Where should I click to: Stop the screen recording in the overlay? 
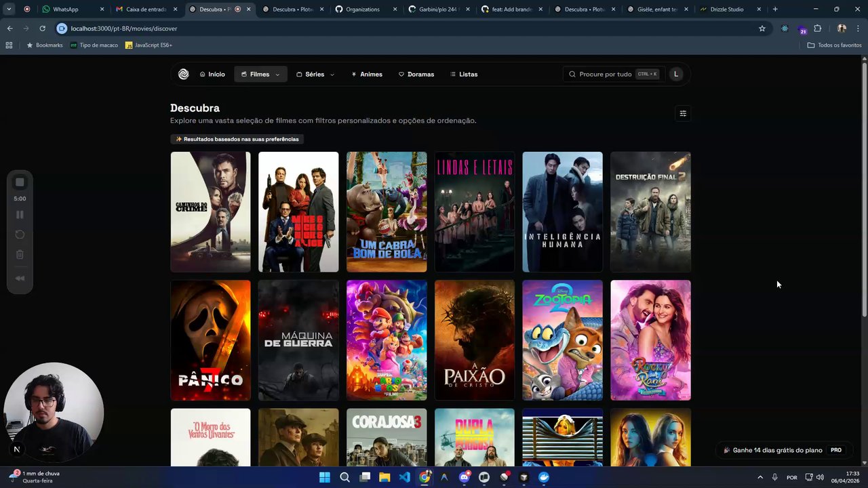click(20, 182)
